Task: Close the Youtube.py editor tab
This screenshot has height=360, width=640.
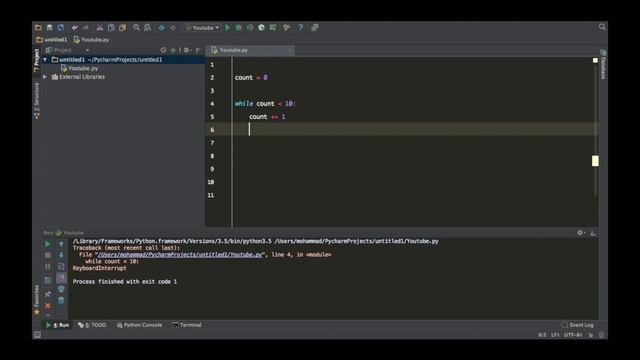Action: coord(290,50)
